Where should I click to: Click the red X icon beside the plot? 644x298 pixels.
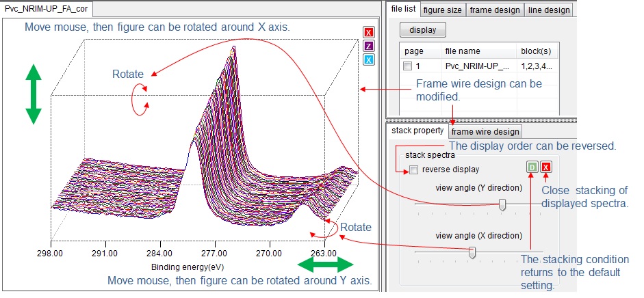click(x=369, y=33)
